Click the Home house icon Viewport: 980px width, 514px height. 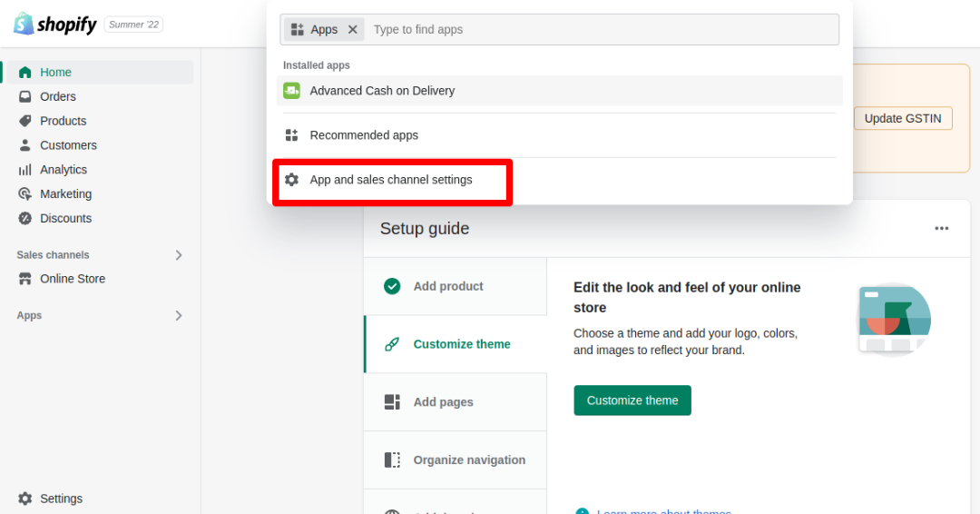point(25,73)
